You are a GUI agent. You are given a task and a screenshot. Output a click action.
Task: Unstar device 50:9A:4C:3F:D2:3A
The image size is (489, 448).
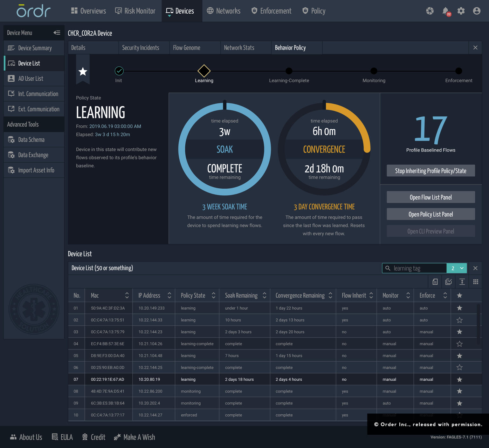(459, 308)
